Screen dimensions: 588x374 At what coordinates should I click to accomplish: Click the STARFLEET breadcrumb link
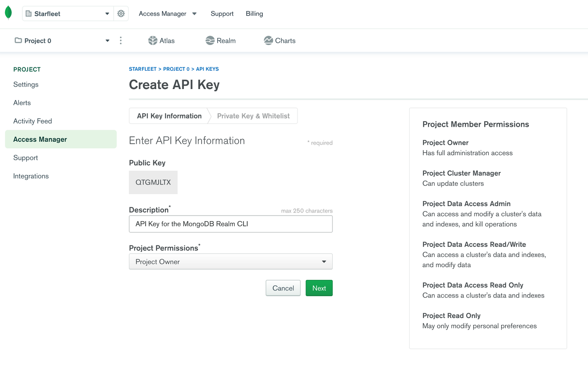[143, 69]
